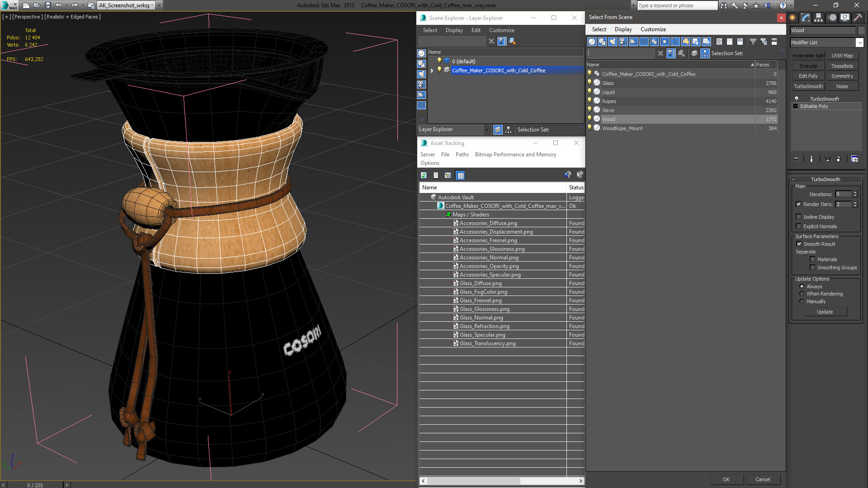
Task: Toggle Display Lights filter in Select From Scene
Action: [x=613, y=42]
